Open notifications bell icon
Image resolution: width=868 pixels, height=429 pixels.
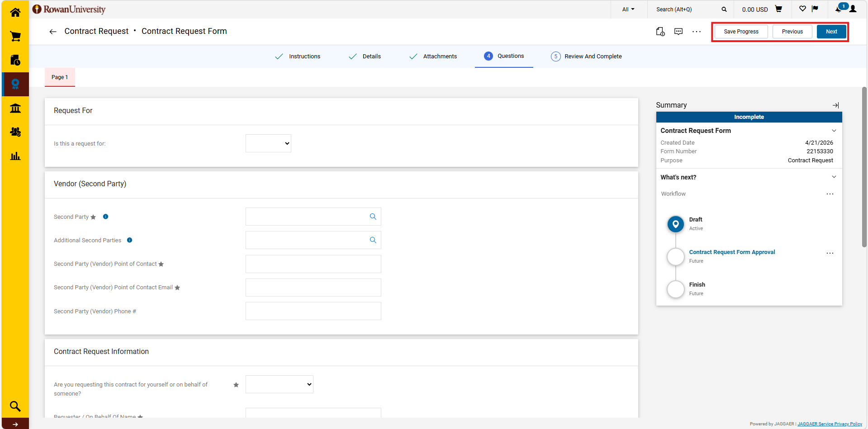pyautogui.click(x=839, y=9)
